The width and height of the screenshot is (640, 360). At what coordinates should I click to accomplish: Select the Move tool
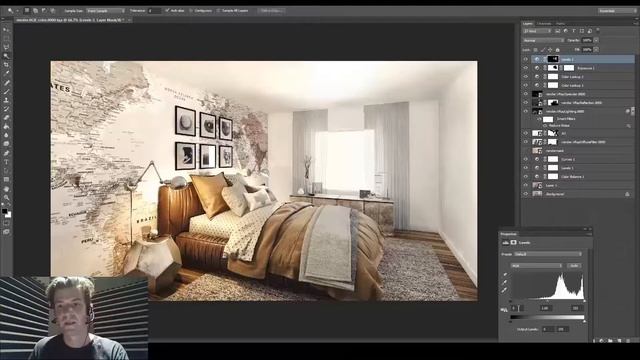pyautogui.click(x=6, y=30)
